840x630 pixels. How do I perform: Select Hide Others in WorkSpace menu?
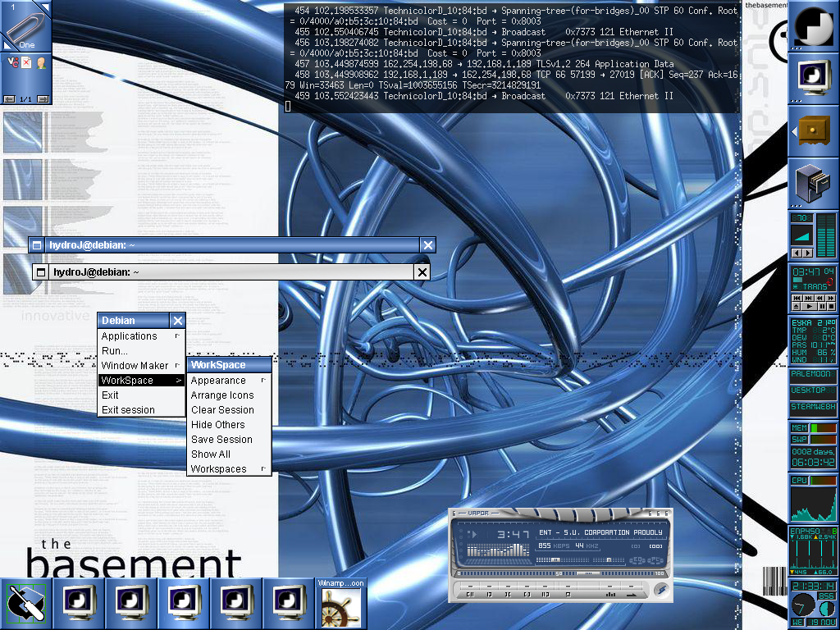click(217, 425)
